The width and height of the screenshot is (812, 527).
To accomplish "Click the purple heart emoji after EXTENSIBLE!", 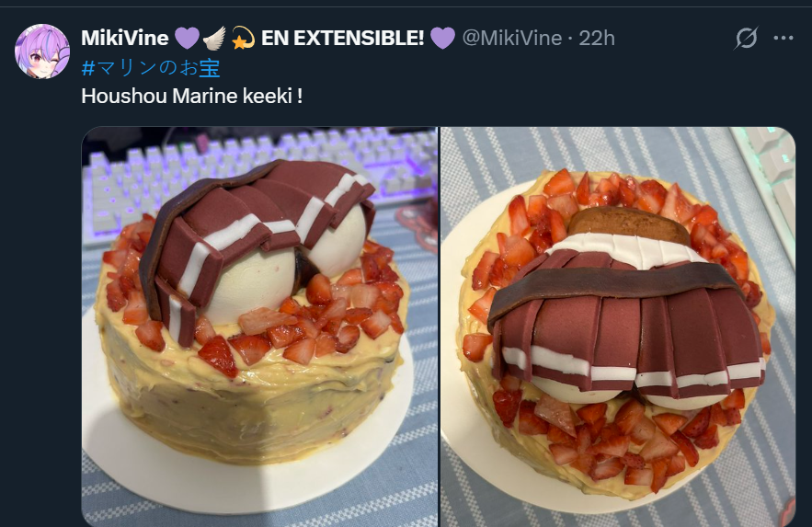I will (442, 38).
